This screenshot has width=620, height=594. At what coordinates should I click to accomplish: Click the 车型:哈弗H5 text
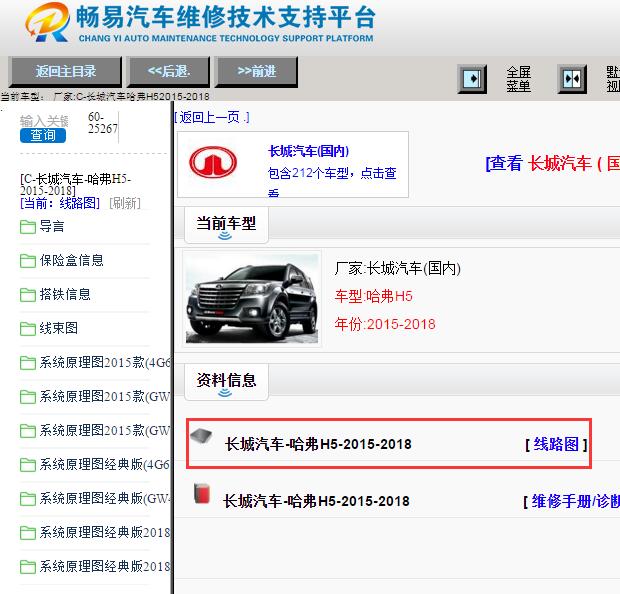374,296
